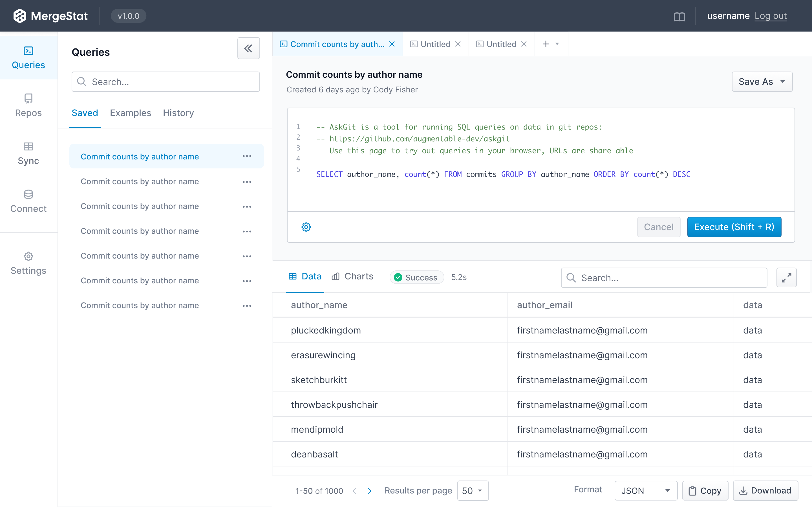The width and height of the screenshot is (812, 507).
Task: Open the Connect section in the sidebar
Action: coord(28,201)
